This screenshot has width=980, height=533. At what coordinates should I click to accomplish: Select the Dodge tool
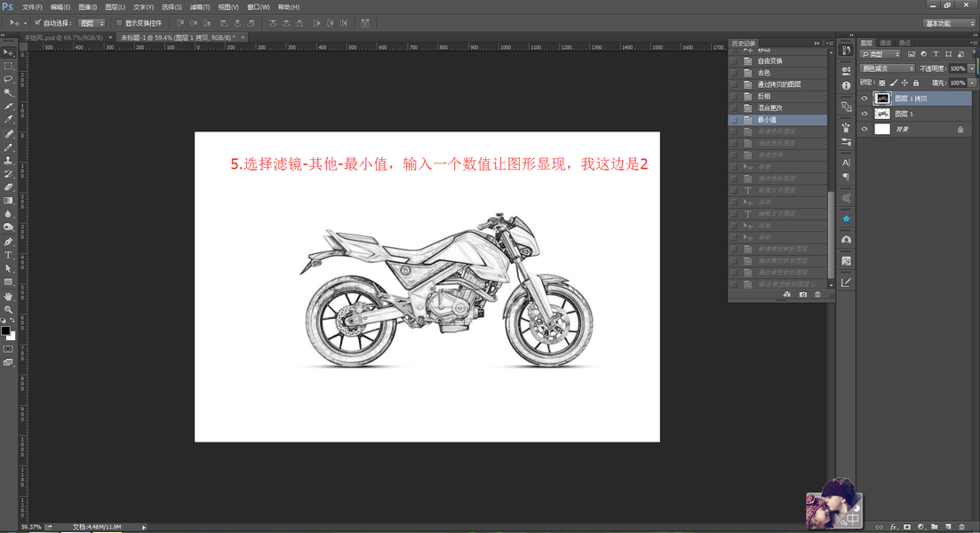pyautogui.click(x=8, y=227)
